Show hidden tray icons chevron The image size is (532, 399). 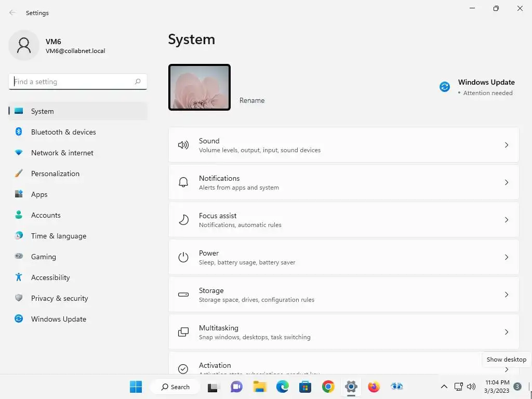(444, 387)
